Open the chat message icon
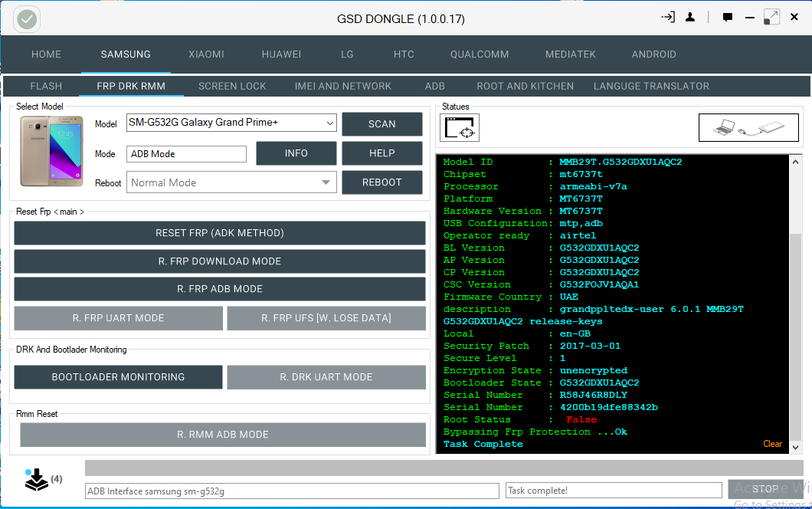The width and height of the screenshot is (812, 509). click(x=728, y=18)
